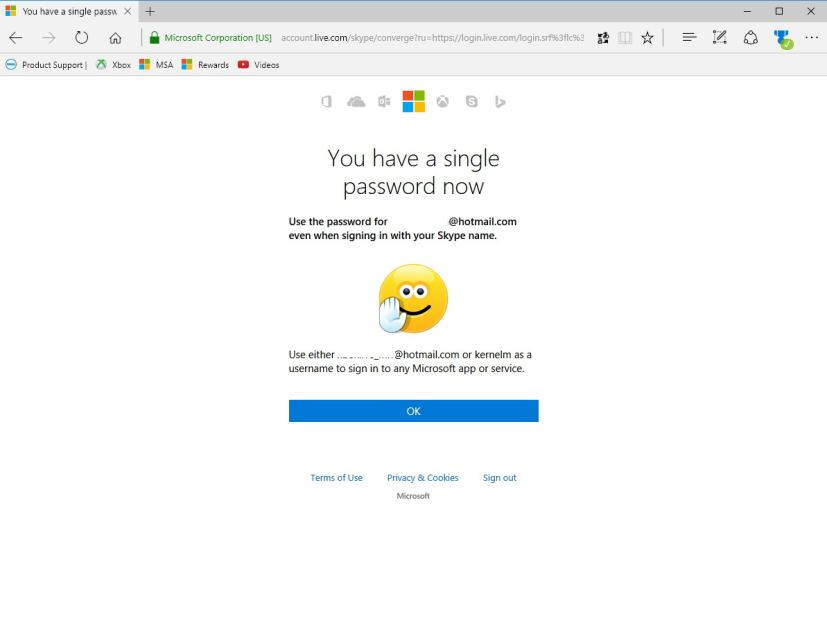
Task: Open the Terms of Use link
Action: pyautogui.click(x=336, y=478)
